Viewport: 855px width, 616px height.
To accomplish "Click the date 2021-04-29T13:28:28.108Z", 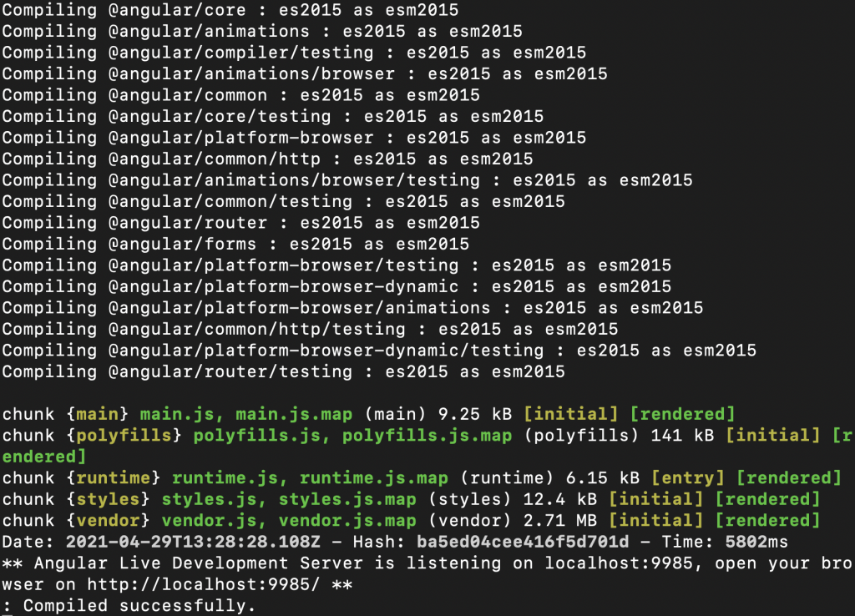I will [193, 543].
